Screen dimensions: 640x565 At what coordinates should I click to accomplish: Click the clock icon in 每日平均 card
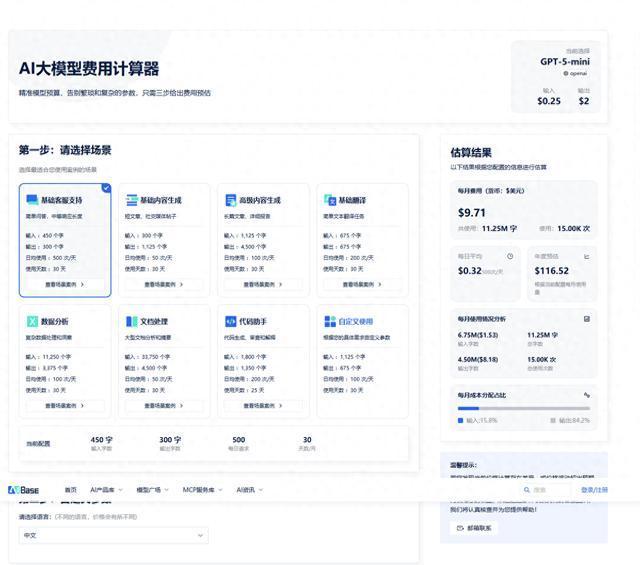pos(510,256)
